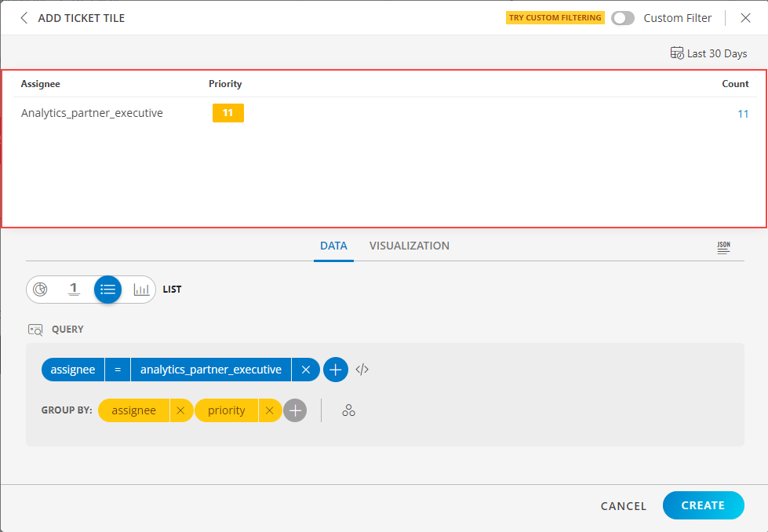
Task: Open the assignee field selector
Action: (72, 369)
